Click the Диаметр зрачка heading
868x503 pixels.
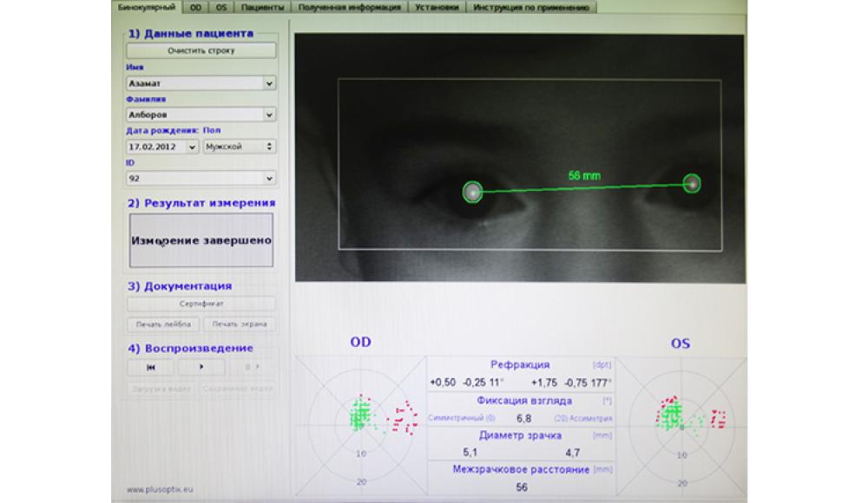[520, 435]
